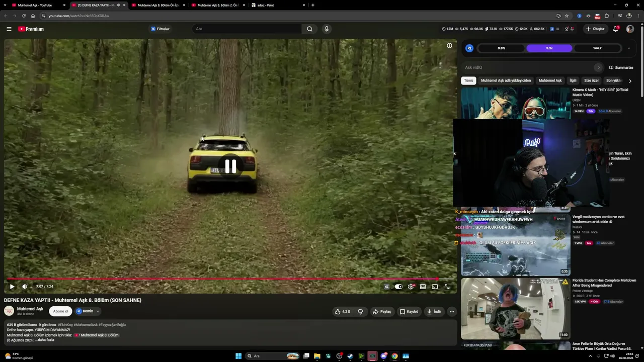
Task: Open the Chrome three-dot menu
Action: (x=638, y=16)
